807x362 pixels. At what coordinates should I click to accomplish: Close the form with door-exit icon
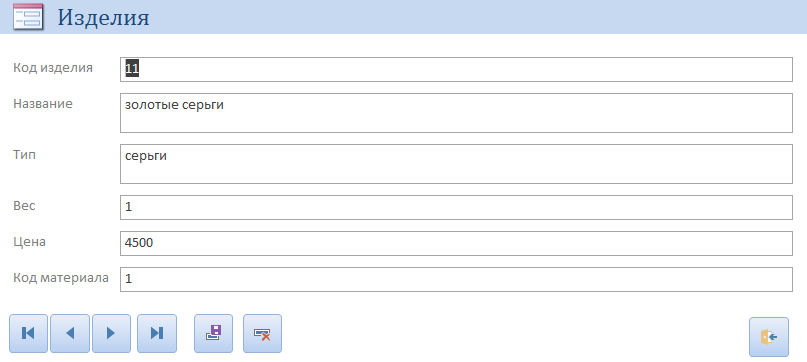[x=769, y=337]
